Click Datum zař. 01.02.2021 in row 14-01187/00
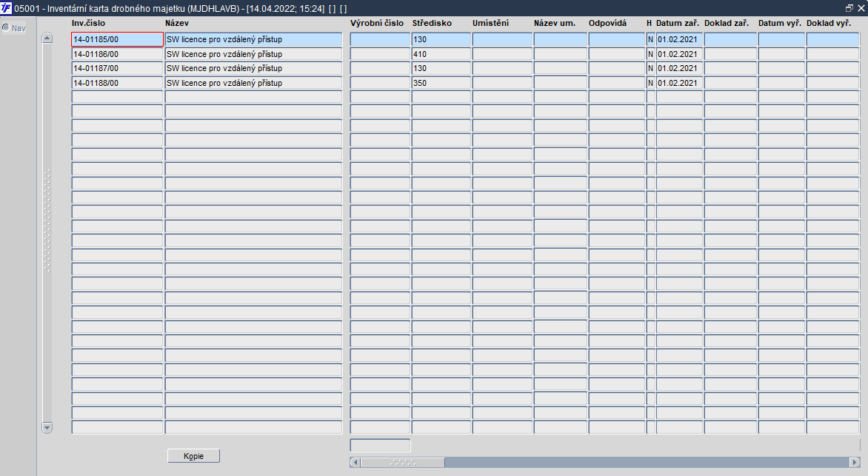This screenshot has height=476, width=868. [679, 68]
